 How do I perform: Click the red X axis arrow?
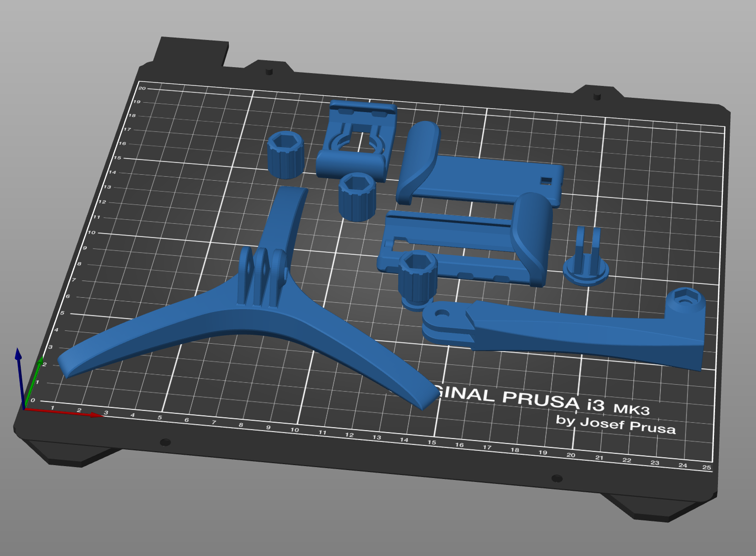click(x=63, y=412)
